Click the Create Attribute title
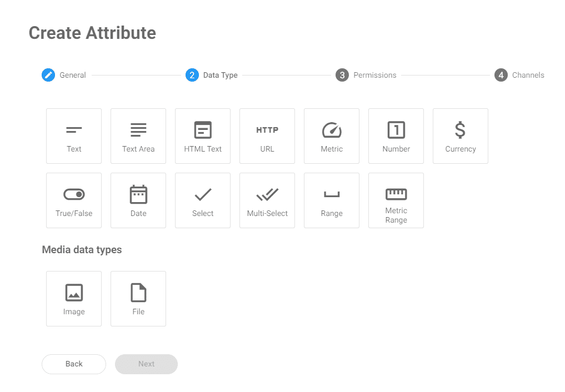The width and height of the screenshot is (565, 392). (92, 33)
